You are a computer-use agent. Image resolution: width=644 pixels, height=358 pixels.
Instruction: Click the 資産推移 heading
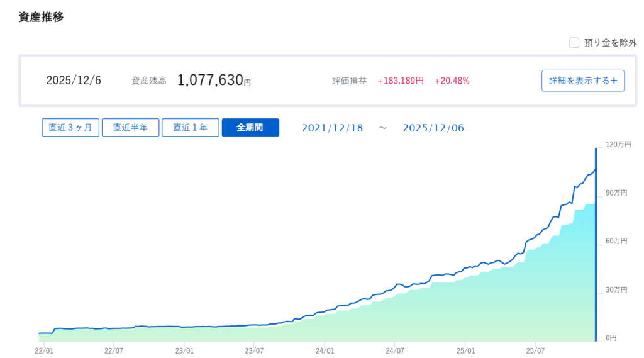coord(42,17)
